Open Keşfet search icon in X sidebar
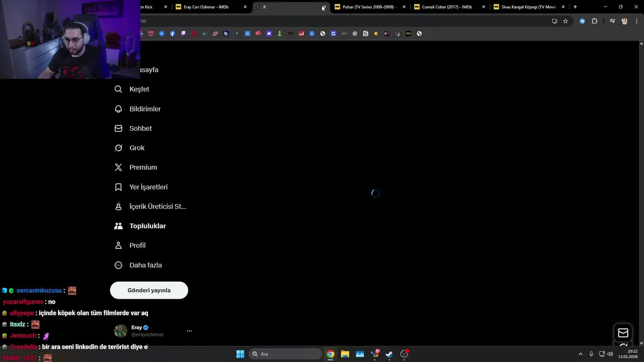This screenshot has height=362, width=644. [x=118, y=89]
